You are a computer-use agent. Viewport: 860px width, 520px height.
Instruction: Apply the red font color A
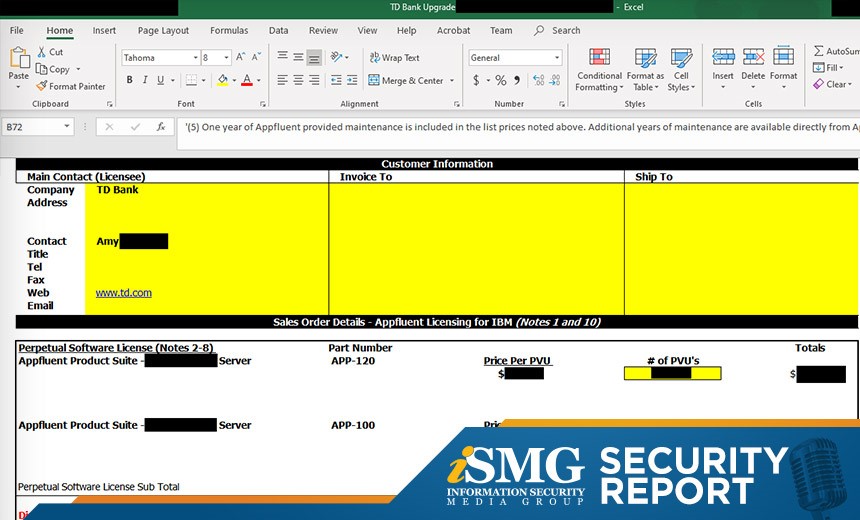(x=247, y=80)
